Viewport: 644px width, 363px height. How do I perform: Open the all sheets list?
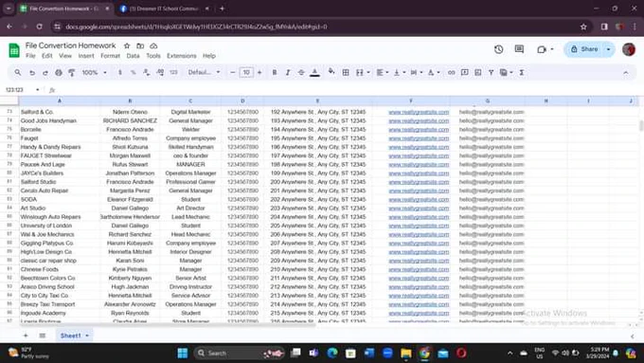coord(43,336)
